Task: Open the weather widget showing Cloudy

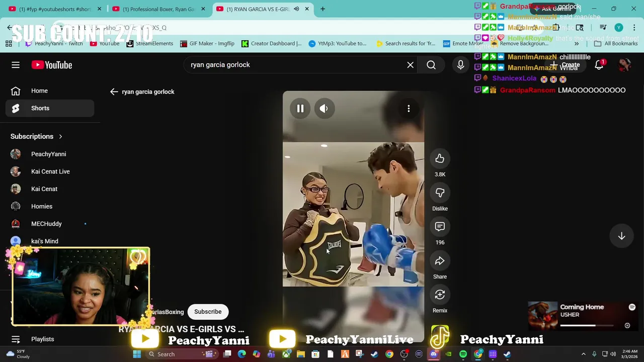Action: point(18,354)
